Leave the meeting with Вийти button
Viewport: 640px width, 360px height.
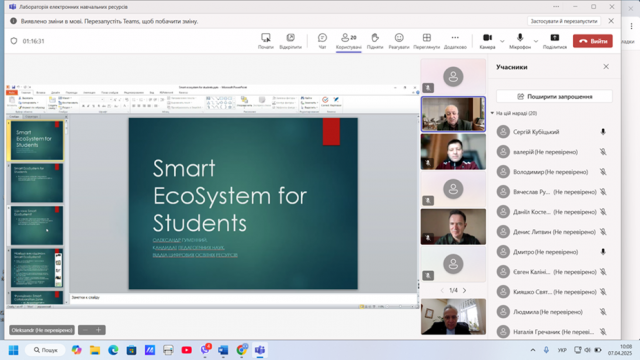pyautogui.click(x=593, y=41)
